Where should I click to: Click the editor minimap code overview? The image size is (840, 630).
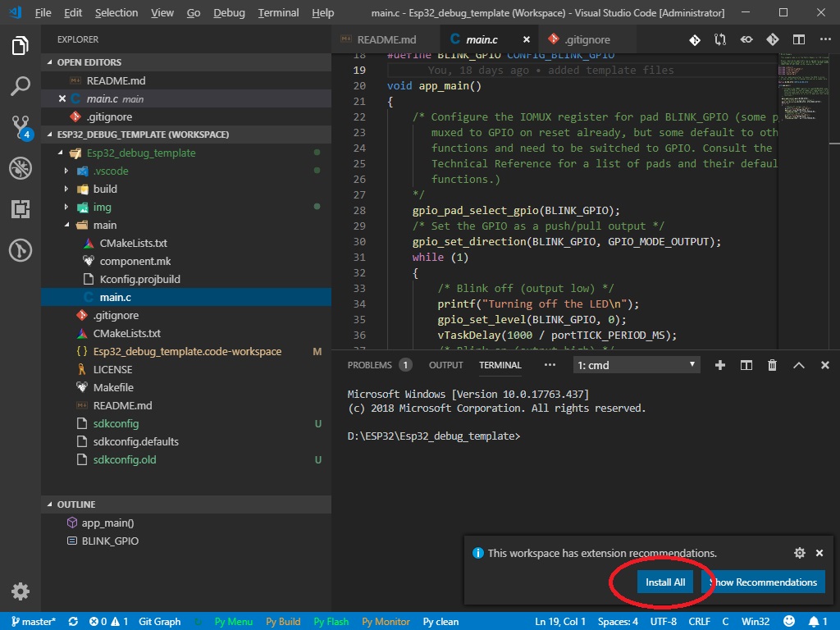[804, 85]
